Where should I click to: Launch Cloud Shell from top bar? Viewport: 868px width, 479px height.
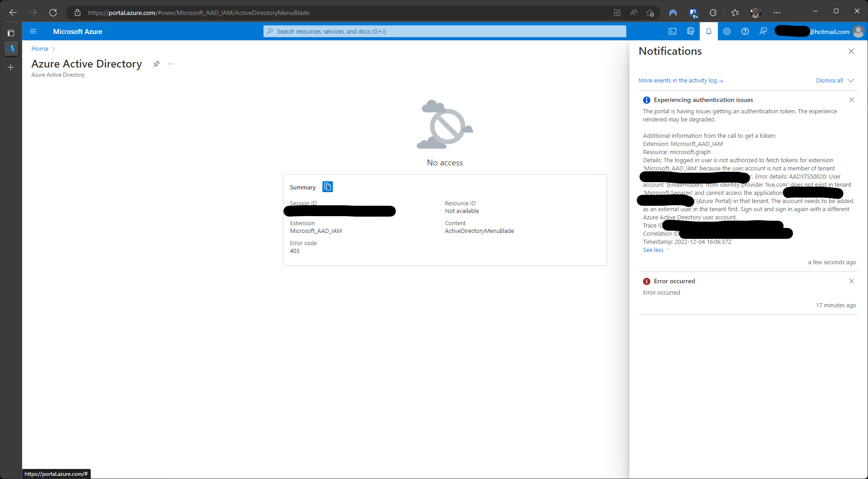pyautogui.click(x=673, y=31)
